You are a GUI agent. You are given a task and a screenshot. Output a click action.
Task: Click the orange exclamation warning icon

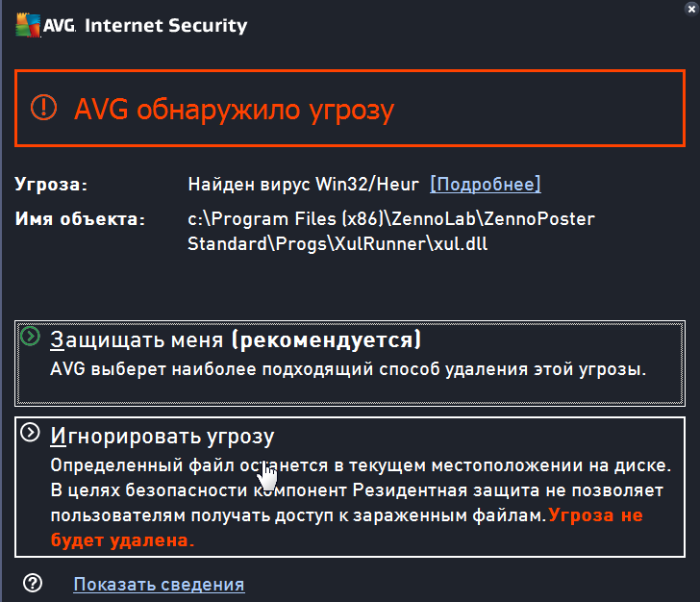(x=44, y=108)
